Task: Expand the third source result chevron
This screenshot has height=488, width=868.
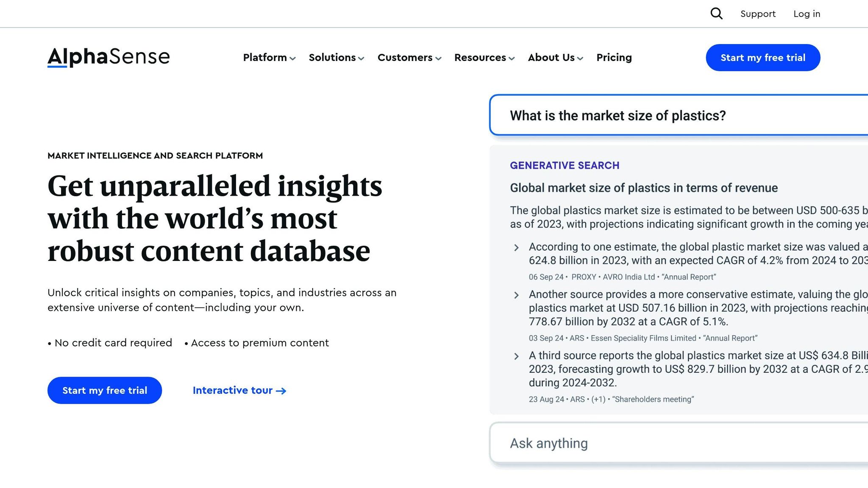Action: pyautogui.click(x=516, y=356)
